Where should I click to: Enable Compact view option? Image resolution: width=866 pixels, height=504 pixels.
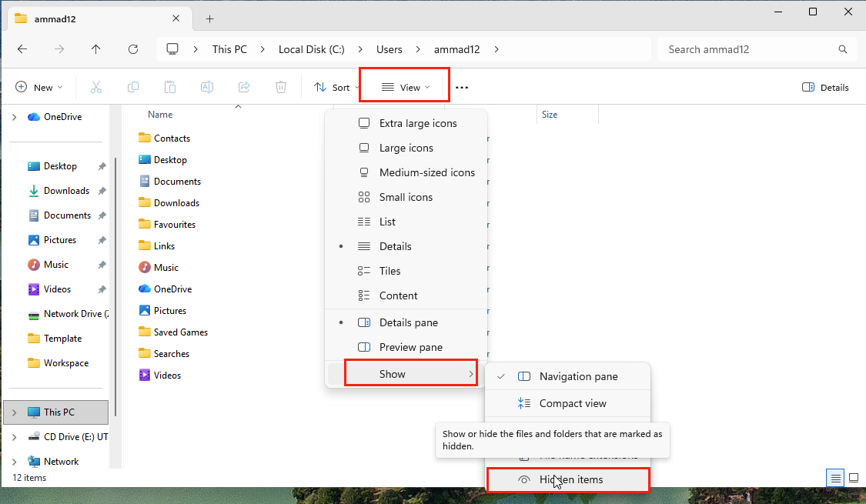(572, 403)
